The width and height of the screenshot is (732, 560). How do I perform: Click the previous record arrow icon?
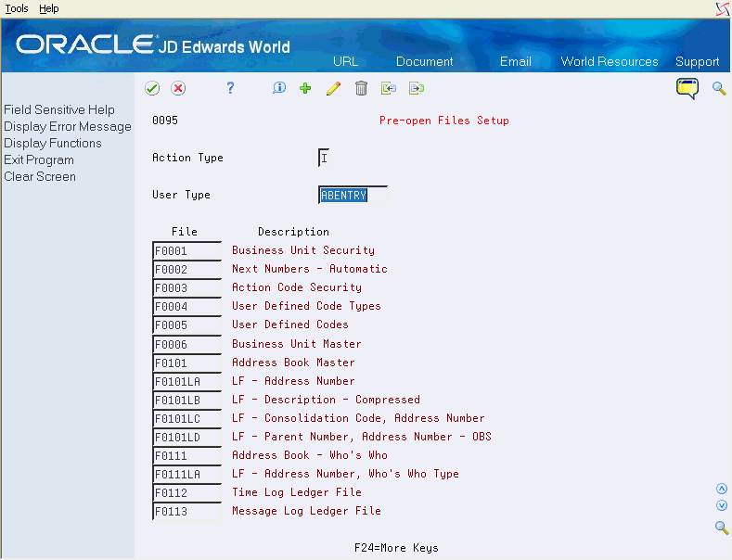[x=389, y=88]
